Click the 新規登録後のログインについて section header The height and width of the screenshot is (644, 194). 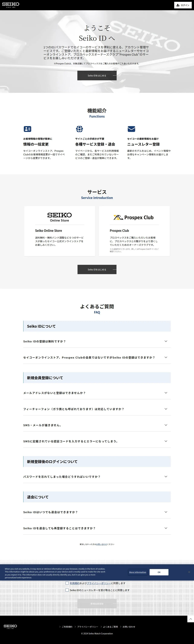point(97,461)
